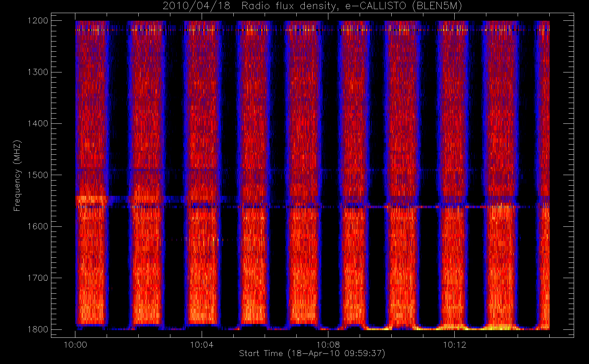Viewport: 589px width, 364px height.
Task: Click the 'Start Time (18-Apr-10 09:59:37)' label
Action: click(x=312, y=353)
